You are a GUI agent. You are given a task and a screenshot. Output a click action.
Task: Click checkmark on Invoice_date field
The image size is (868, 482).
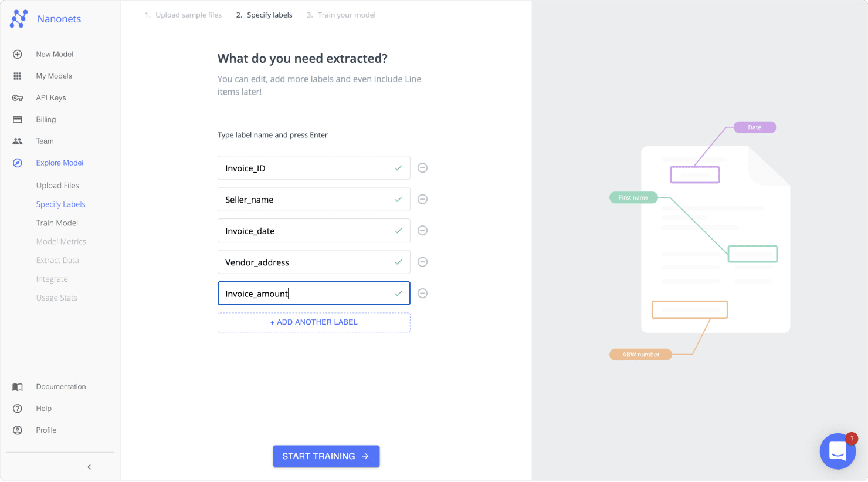[398, 231]
